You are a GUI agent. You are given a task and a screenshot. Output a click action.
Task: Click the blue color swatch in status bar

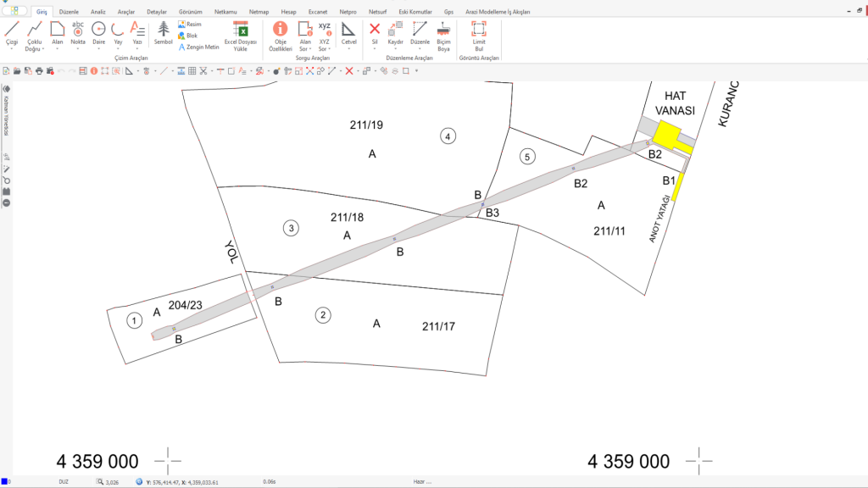click(4, 481)
